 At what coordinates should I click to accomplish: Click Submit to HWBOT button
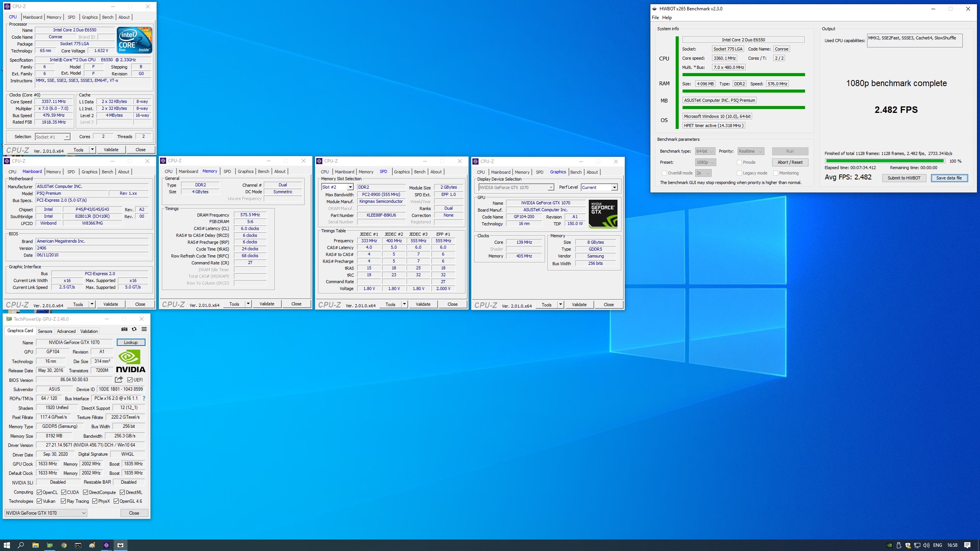tap(904, 178)
